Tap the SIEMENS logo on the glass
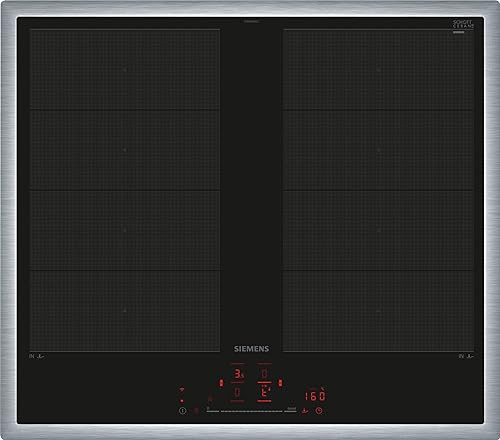The width and height of the screenshot is (500, 440). point(251,349)
